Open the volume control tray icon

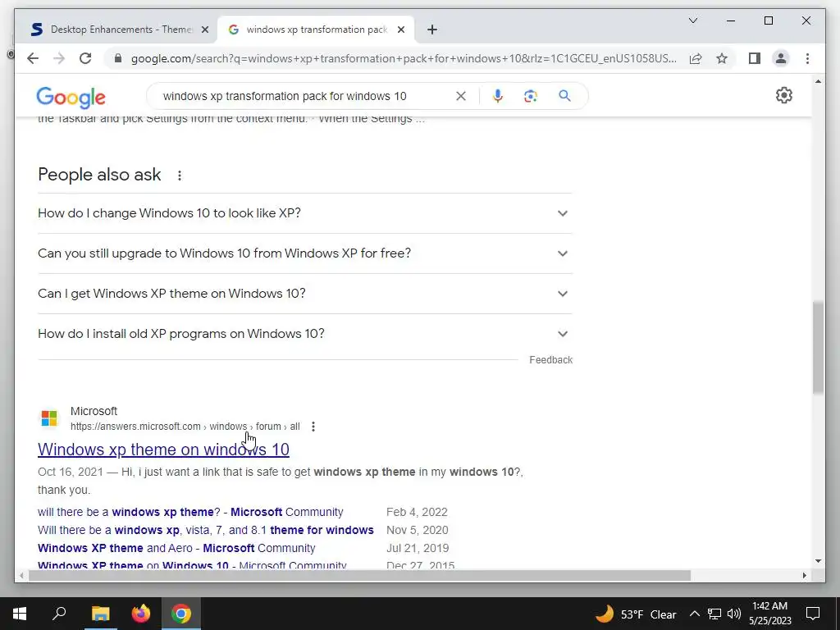[734, 614]
